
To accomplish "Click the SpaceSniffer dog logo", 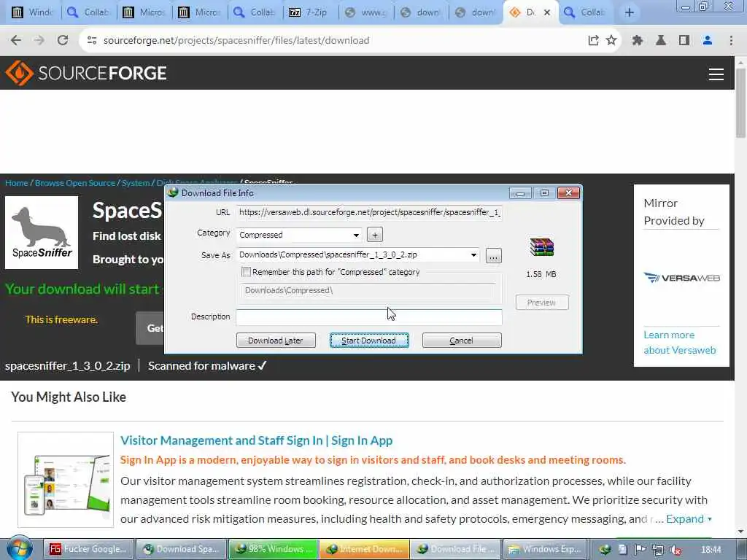I will (x=42, y=233).
